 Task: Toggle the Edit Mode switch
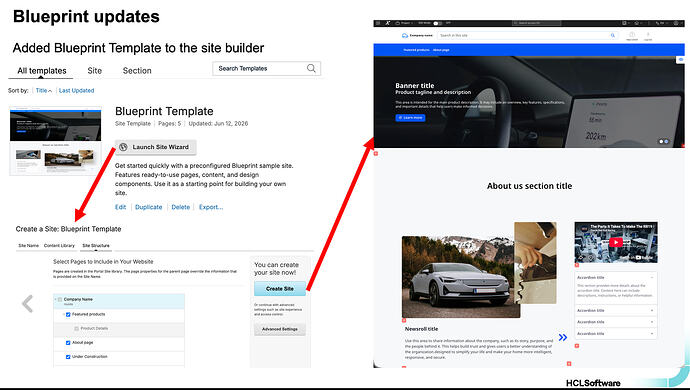click(x=437, y=23)
